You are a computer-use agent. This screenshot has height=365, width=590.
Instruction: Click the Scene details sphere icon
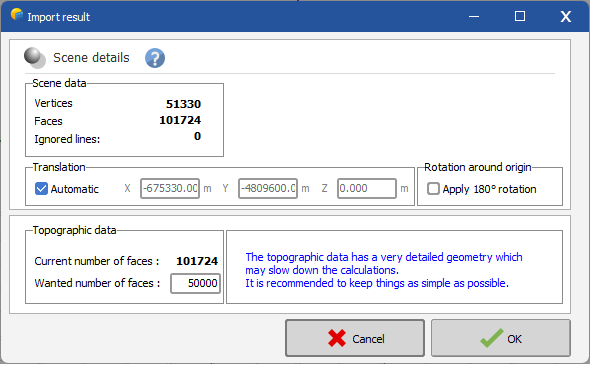(x=35, y=58)
